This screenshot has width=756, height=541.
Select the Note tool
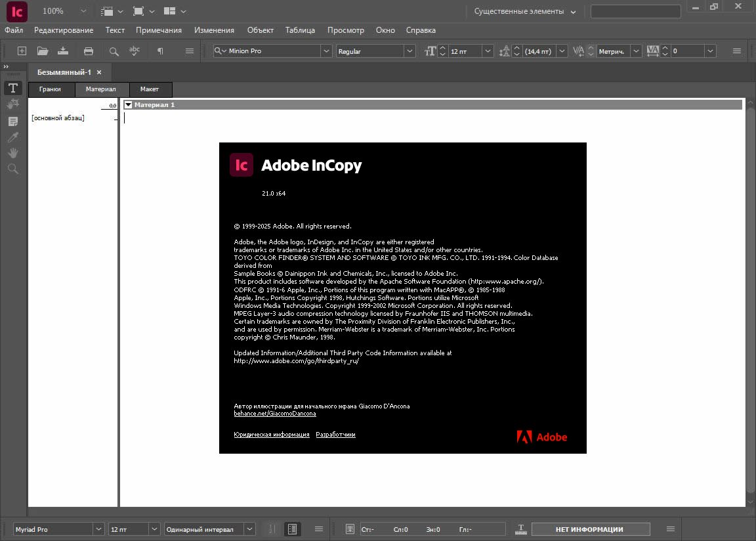point(12,121)
